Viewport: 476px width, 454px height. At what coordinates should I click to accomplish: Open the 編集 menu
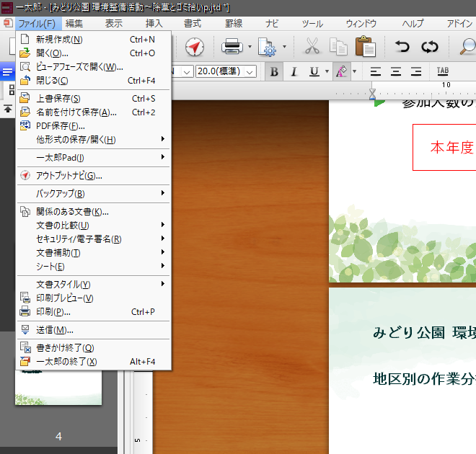tap(74, 23)
